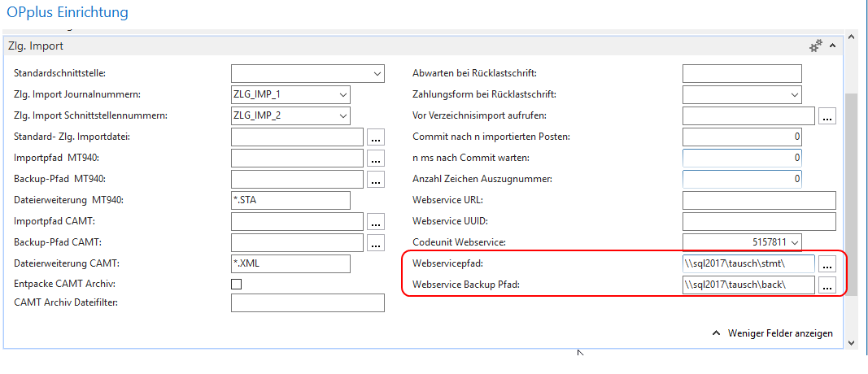
Task: Click the Backup-Pfad MT940 field
Action: [x=297, y=179]
